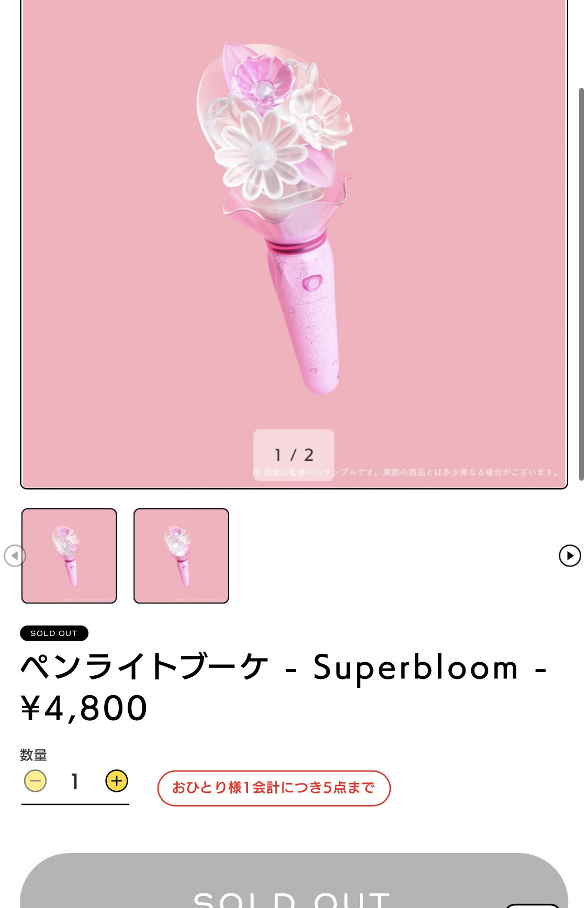Click the 数量 quantity label
Image resolution: width=588 pixels, height=908 pixels.
(x=33, y=755)
